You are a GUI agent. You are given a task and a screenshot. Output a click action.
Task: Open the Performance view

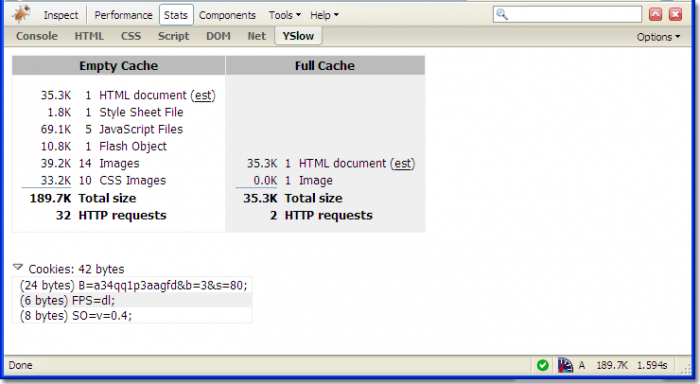pyautogui.click(x=123, y=15)
